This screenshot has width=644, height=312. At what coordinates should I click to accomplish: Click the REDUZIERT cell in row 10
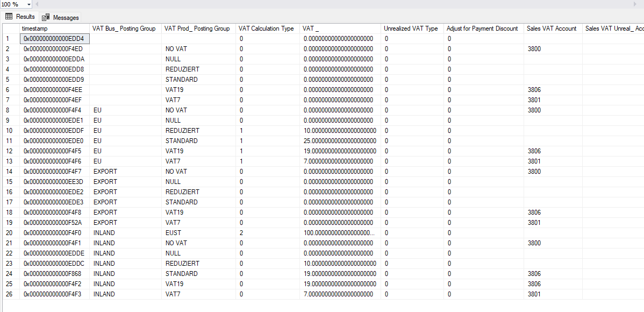(x=198, y=130)
